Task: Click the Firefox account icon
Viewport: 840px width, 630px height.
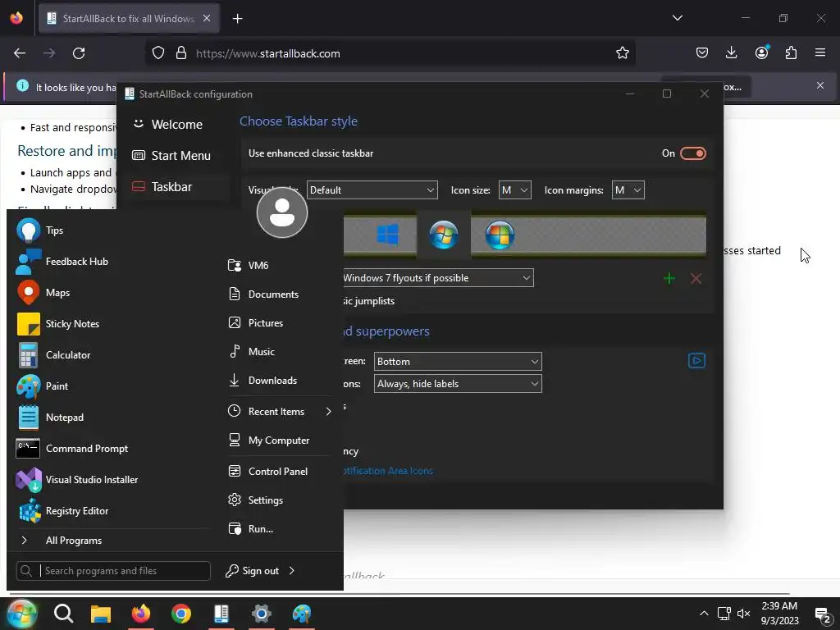Action: (761, 52)
